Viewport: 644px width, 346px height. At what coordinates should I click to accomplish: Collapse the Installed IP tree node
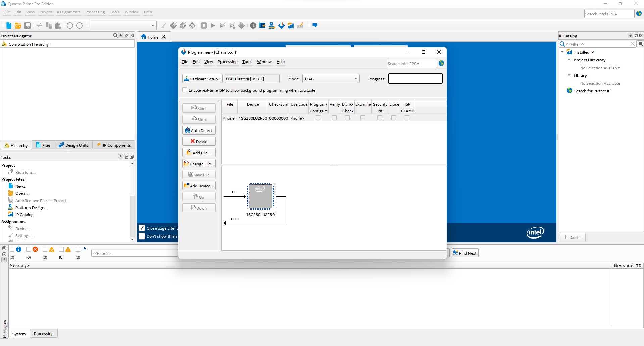click(562, 52)
